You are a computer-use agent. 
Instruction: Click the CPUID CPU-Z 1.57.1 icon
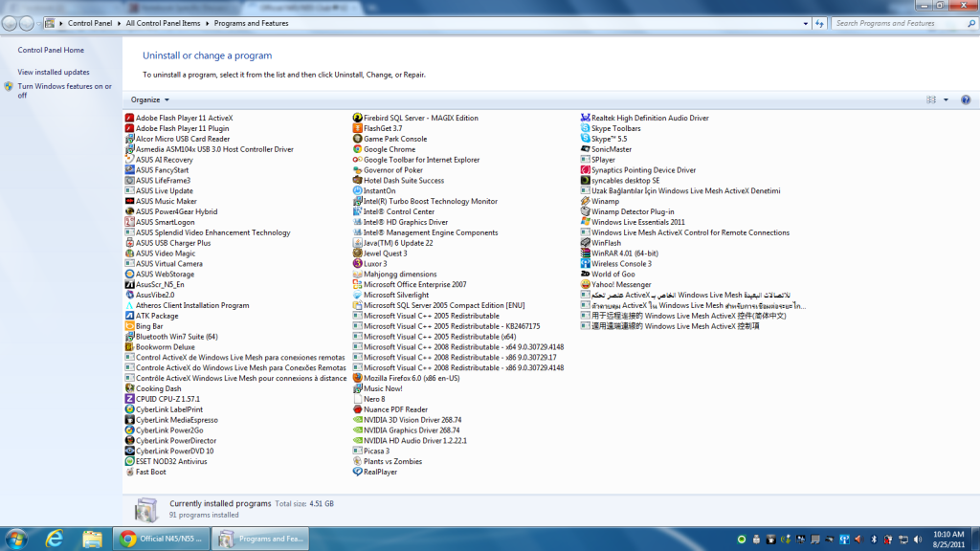click(129, 399)
